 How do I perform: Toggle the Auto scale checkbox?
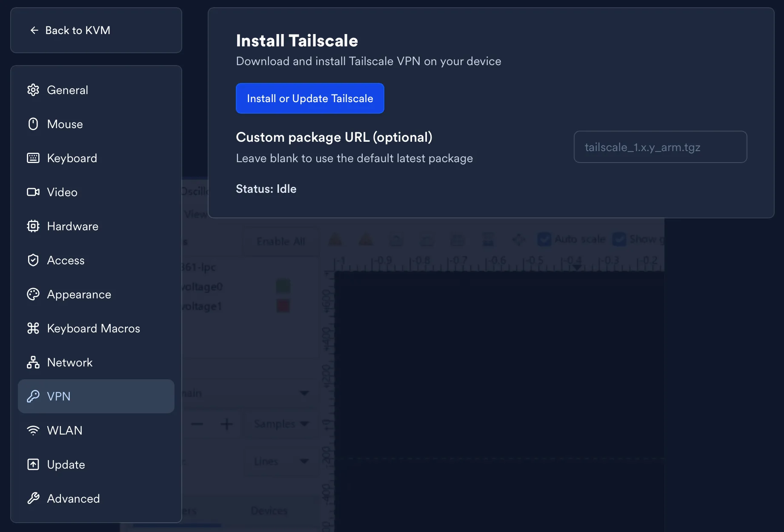coord(544,239)
